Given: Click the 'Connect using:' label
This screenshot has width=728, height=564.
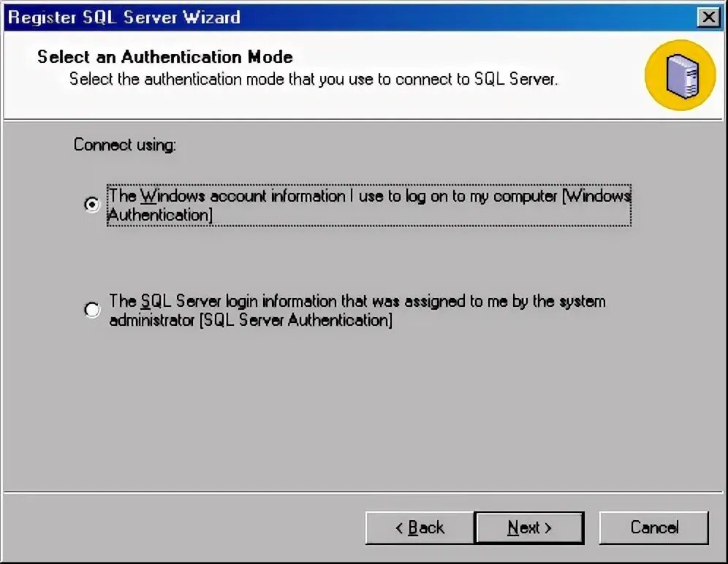Looking at the screenshot, I should point(125,145).
